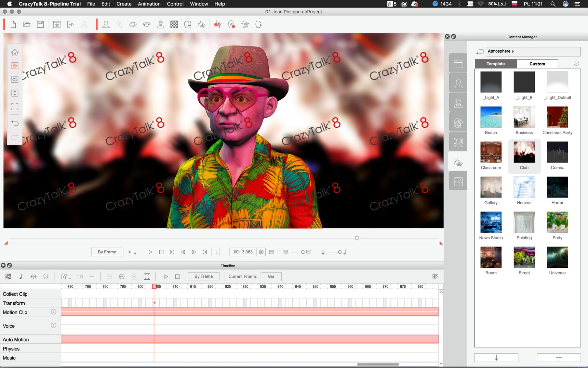Open a project with the folder icon
588x368 pixels.
click(x=27, y=24)
